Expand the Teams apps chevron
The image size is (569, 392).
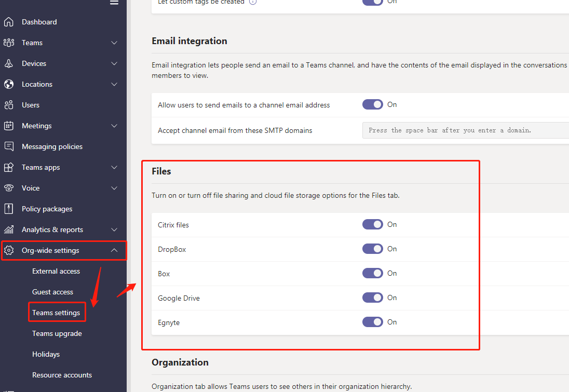click(114, 167)
